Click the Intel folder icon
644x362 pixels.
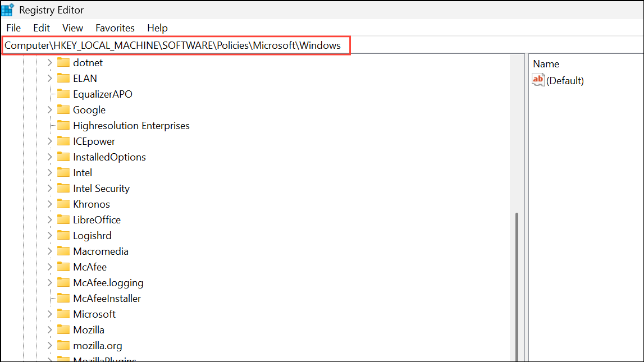tap(63, 172)
